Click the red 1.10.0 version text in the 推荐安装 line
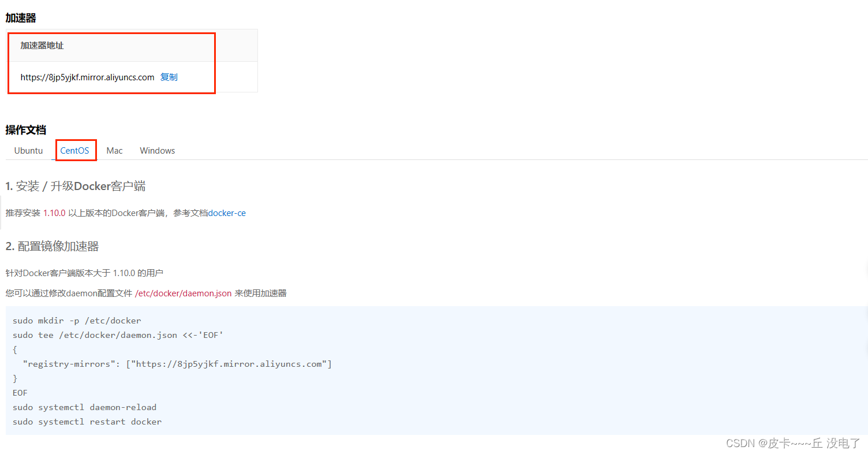The image size is (868, 454). [x=54, y=213]
